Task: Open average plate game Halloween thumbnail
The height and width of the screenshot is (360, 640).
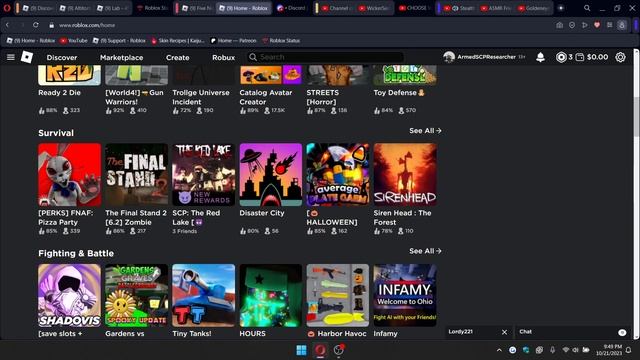Action: (x=338, y=175)
